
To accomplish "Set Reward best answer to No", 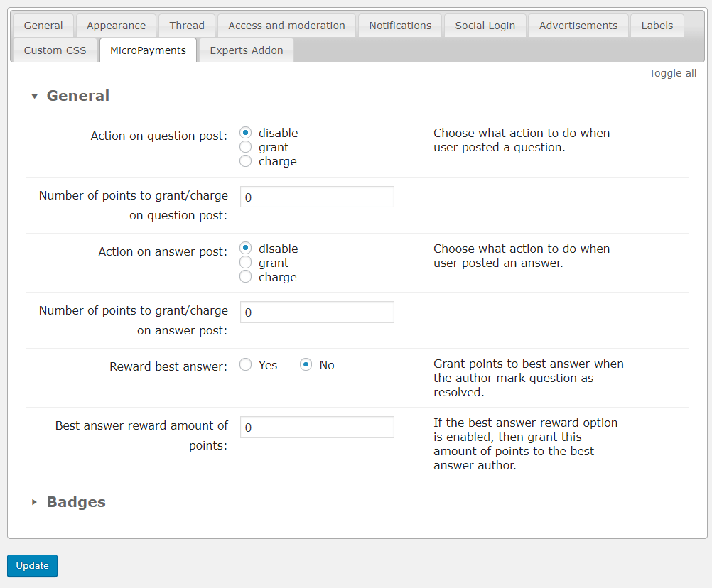I will (306, 365).
